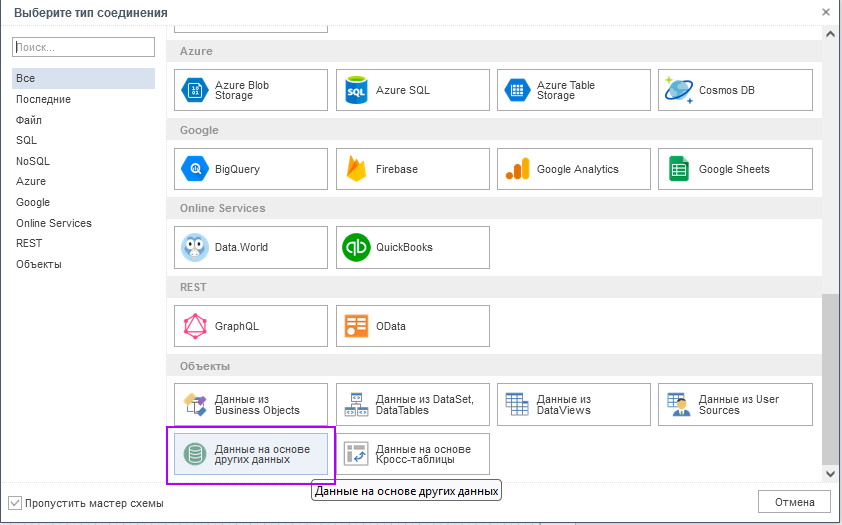Click the scrollbar up arrow
Screen dimensions: 842x525
click(x=829, y=33)
